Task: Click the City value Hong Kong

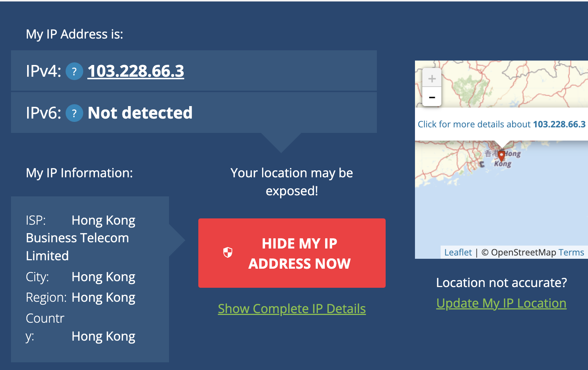Action: tap(103, 277)
